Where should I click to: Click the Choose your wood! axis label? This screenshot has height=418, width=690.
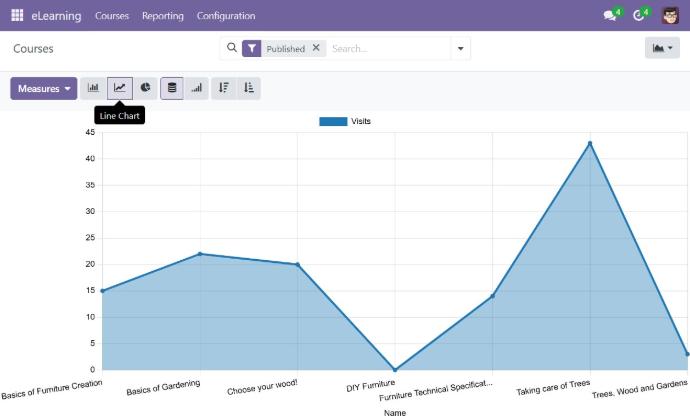pos(262,387)
